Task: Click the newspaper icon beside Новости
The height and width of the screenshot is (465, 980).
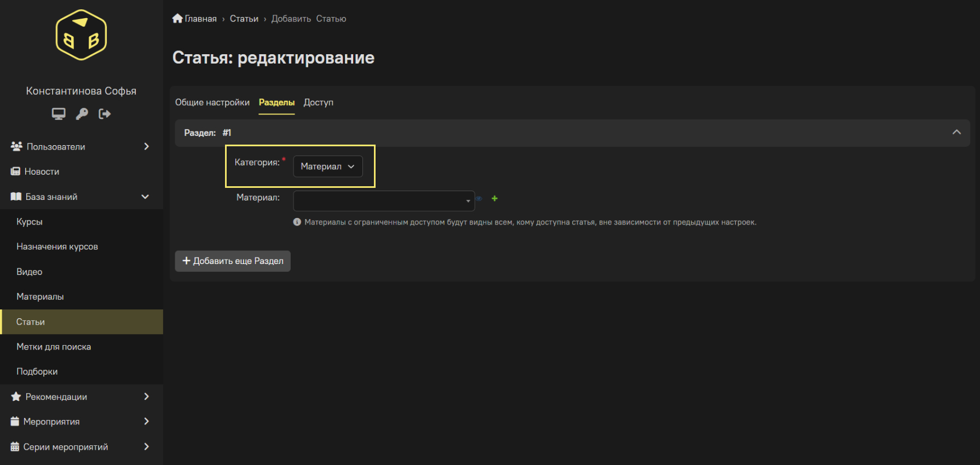Action: [15, 171]
